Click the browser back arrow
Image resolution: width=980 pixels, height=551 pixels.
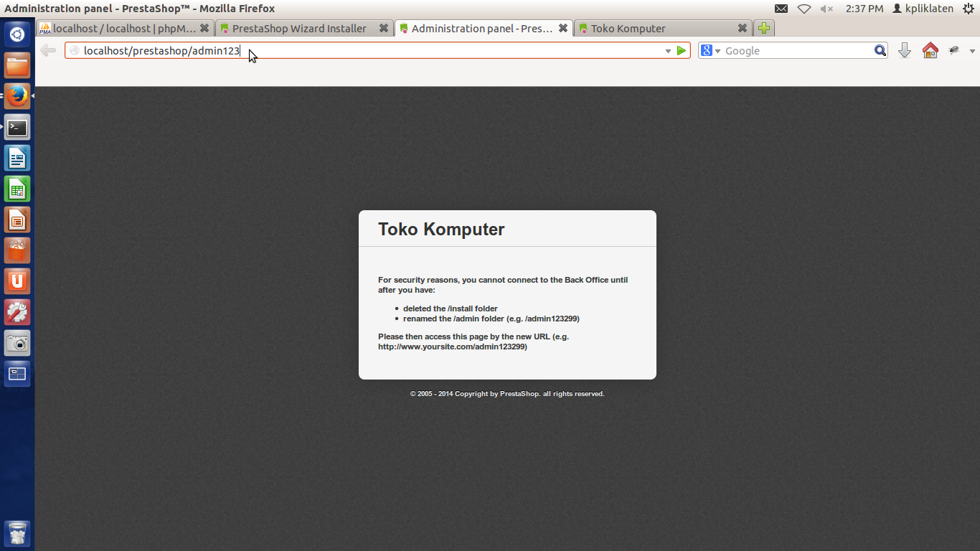48,50
